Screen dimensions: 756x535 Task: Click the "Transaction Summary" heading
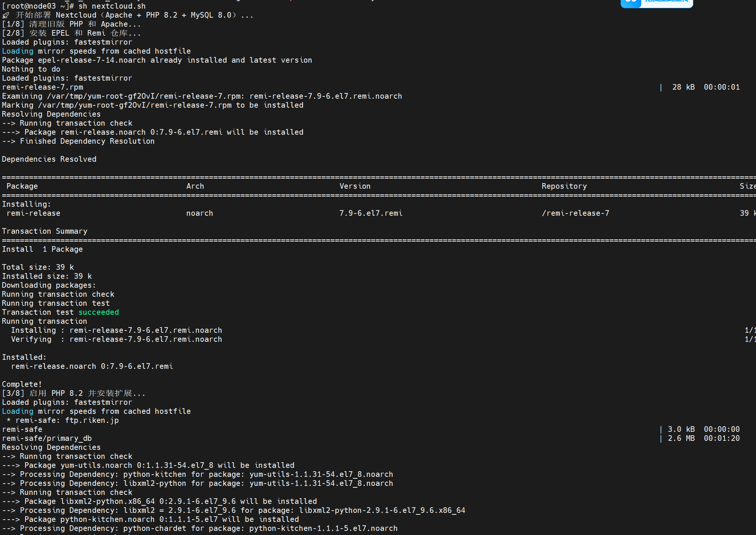(45, 231)
